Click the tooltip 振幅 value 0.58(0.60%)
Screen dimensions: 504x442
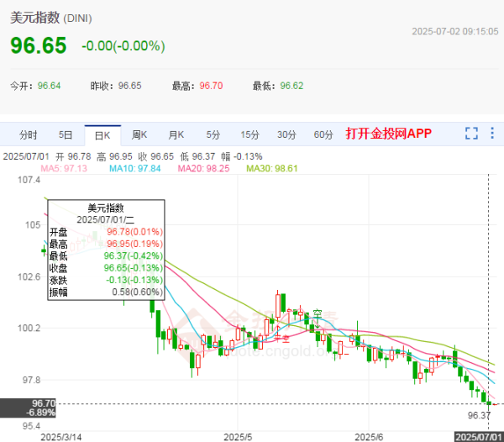click(138, 292)
